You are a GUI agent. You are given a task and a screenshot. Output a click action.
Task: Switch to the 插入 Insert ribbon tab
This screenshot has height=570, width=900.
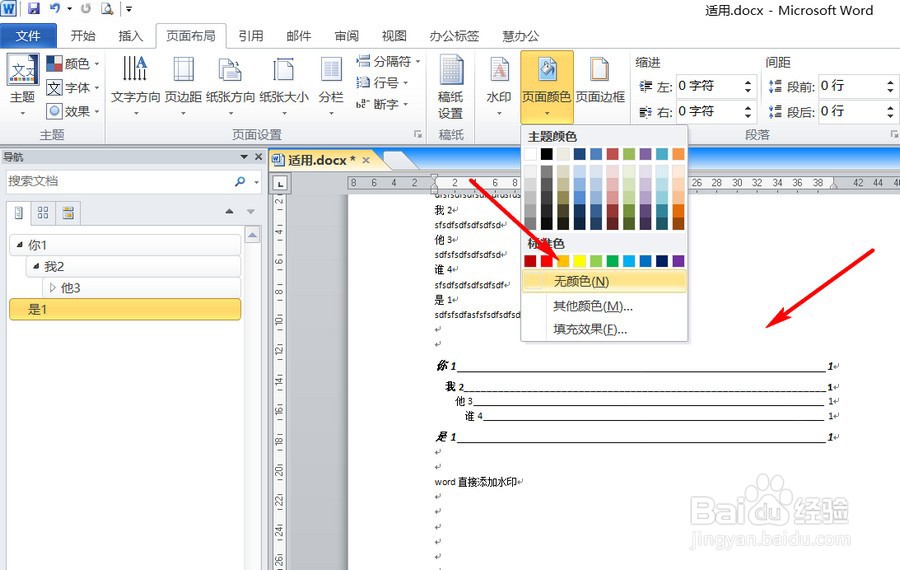coord(130,36)
